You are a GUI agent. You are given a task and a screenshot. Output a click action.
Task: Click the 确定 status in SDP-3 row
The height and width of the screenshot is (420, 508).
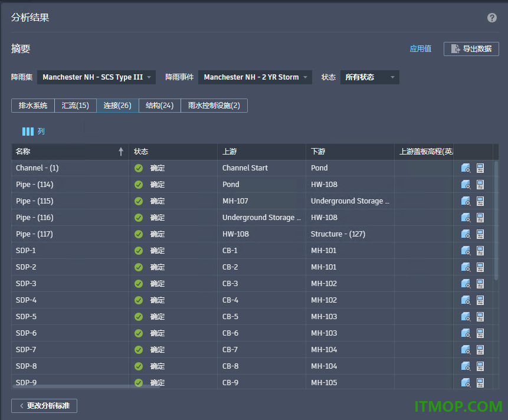point(158,284)
